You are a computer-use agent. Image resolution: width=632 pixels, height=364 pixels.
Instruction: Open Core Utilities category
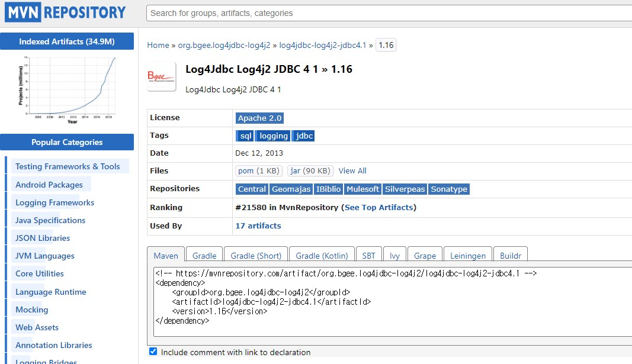pyautogui.click(x=40, y=273)
